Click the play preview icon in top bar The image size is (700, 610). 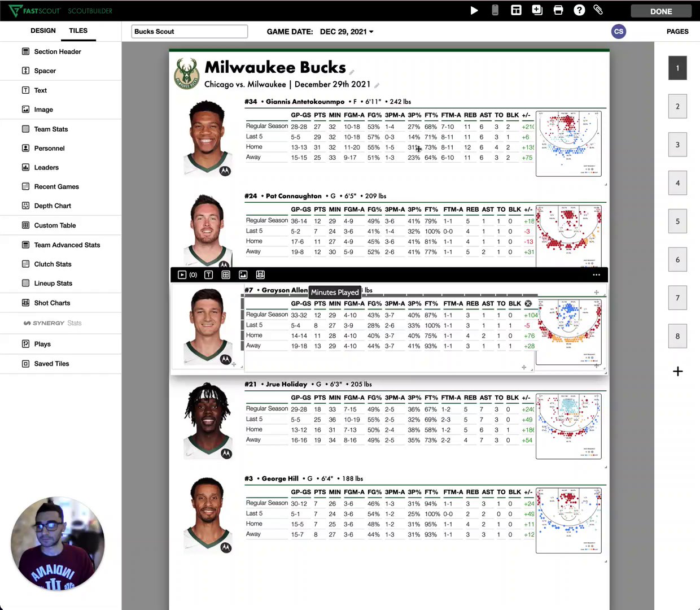[x=474, y=10]
